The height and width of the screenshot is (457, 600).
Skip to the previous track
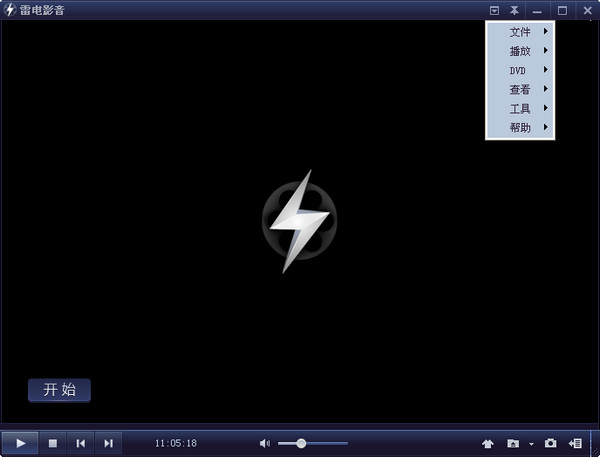[x=81, y=443]
